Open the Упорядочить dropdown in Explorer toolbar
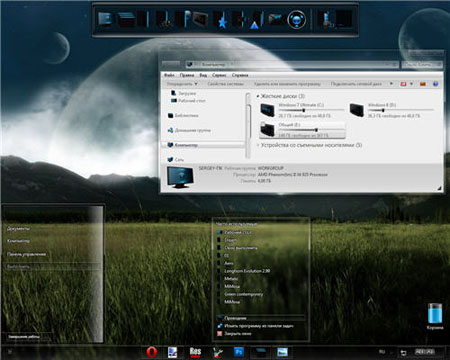 tap(182, 84)
